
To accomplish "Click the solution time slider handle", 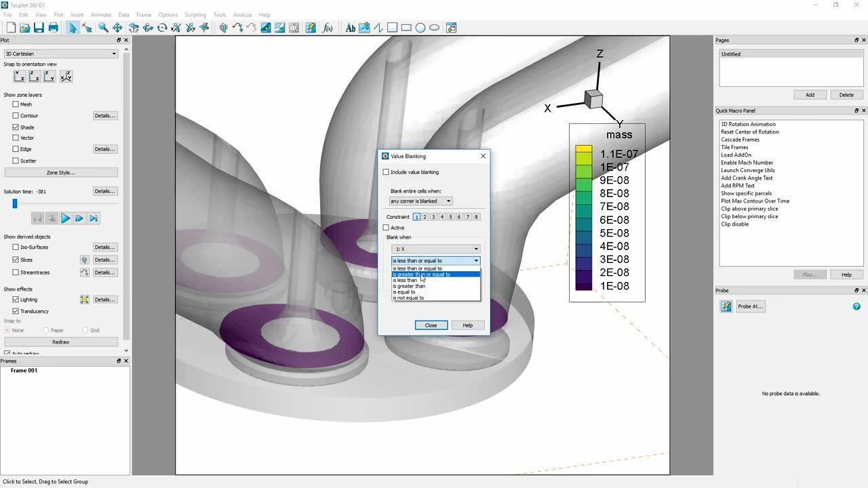I will pyautogui.click(x=14, y=203).
